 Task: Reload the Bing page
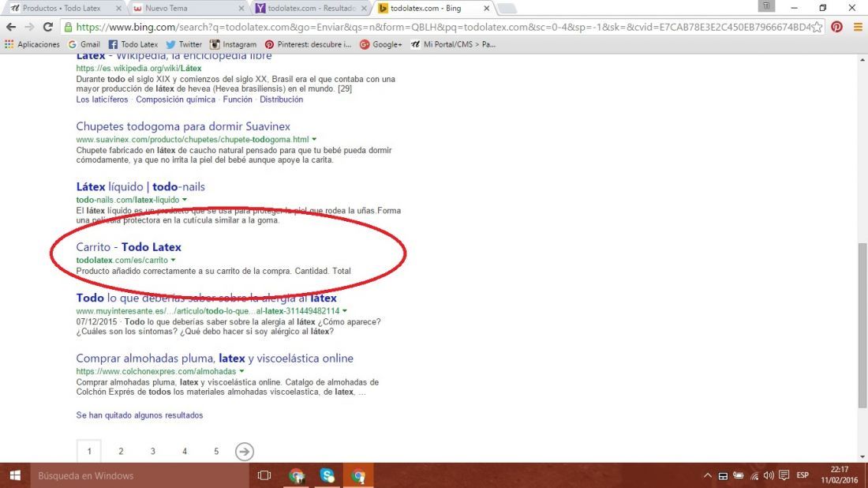48,27
